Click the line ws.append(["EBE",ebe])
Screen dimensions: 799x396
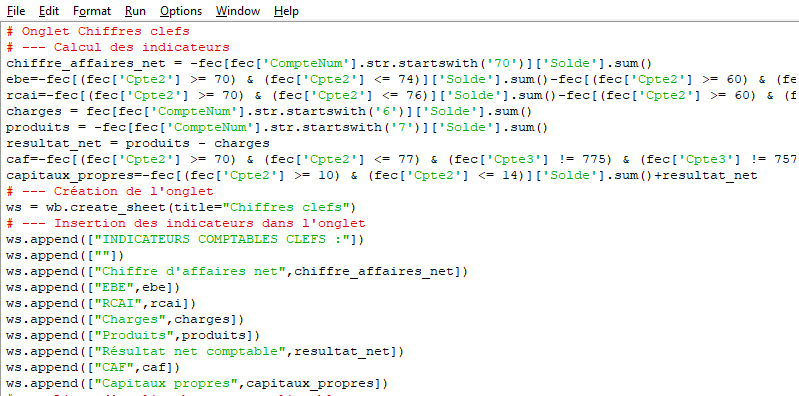[x=93, y=287]
